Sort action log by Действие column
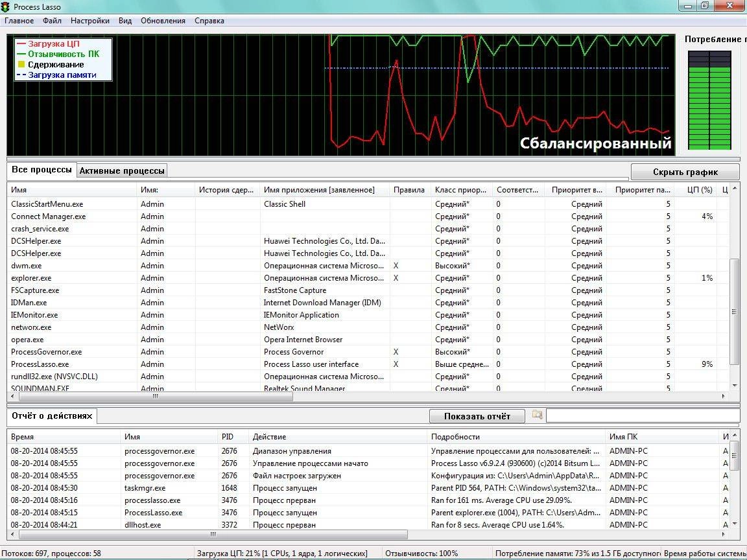Image resolution: width=747 pixels, height=560 pixels. (x=337, y=437)
